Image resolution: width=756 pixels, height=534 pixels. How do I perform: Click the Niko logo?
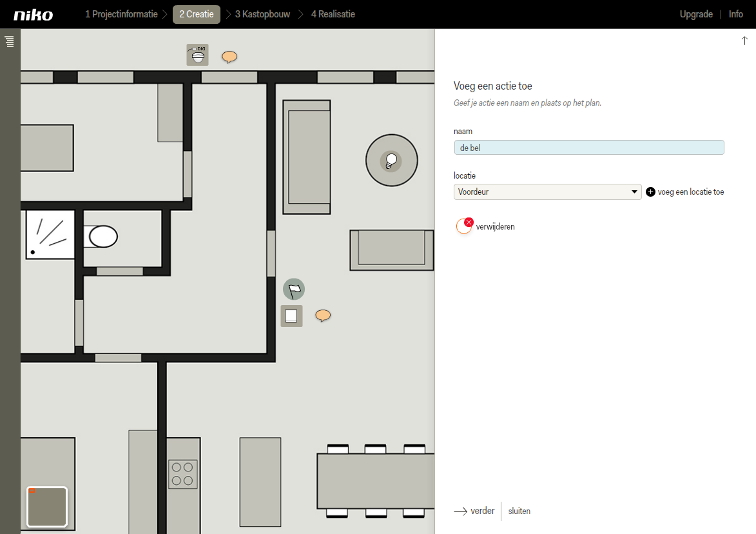[34, 15]
